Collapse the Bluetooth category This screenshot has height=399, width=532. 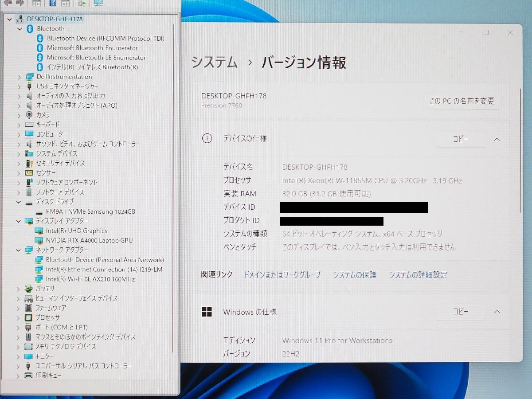(19, 29)
